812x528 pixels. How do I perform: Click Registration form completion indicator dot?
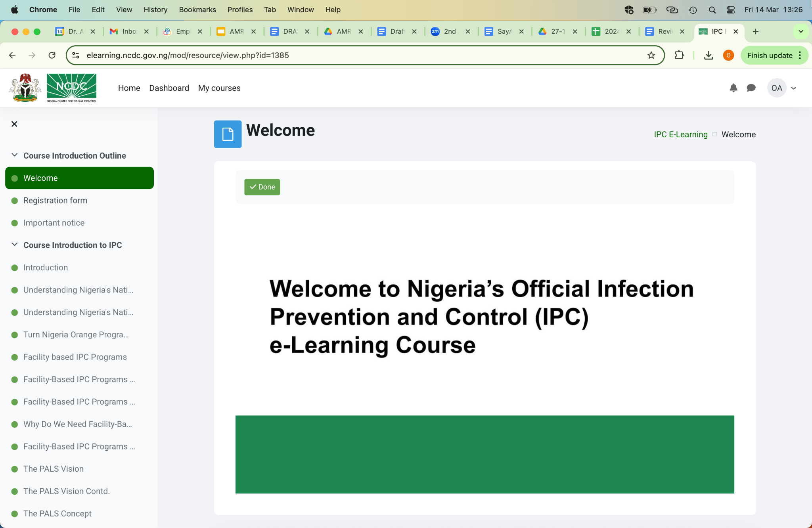15,201
